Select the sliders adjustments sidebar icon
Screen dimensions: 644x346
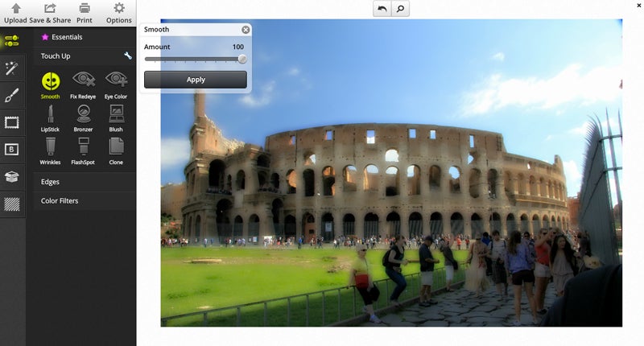[x=11, y=40]
